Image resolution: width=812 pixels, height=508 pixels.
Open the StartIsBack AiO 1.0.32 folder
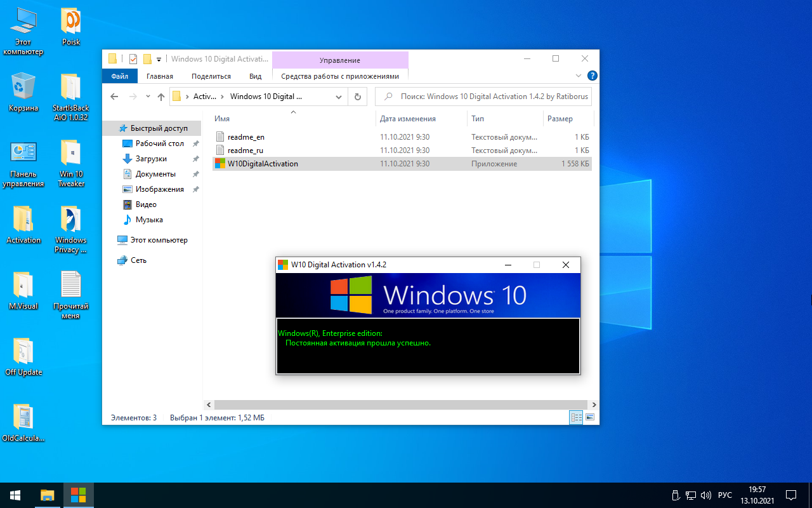[70, 88]
